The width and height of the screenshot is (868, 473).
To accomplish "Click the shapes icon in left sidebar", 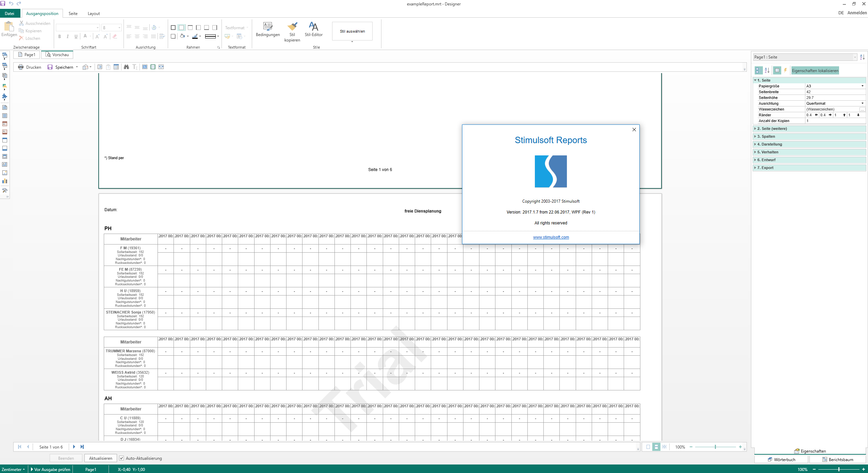I will point(5,86).
